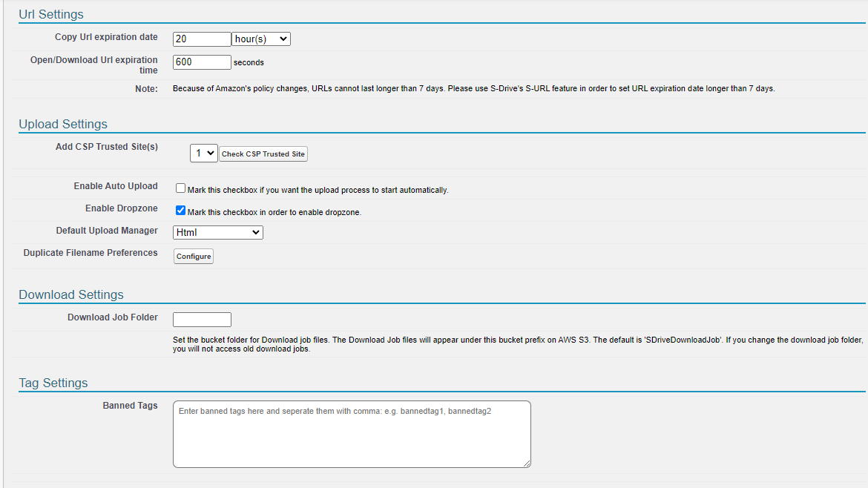Expand the CSP Trusted Site count dropdown

coord(203,154)
